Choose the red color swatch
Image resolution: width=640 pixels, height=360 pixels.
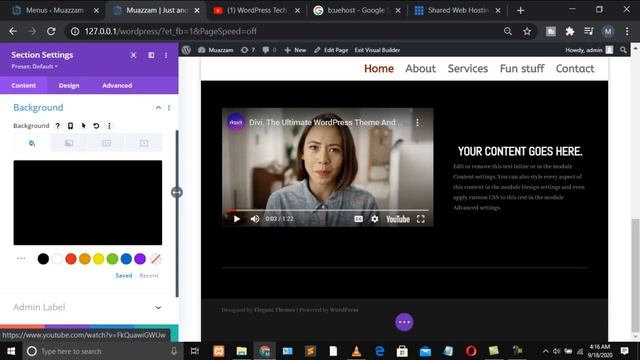pyautogui.click(x=71, y=259)
